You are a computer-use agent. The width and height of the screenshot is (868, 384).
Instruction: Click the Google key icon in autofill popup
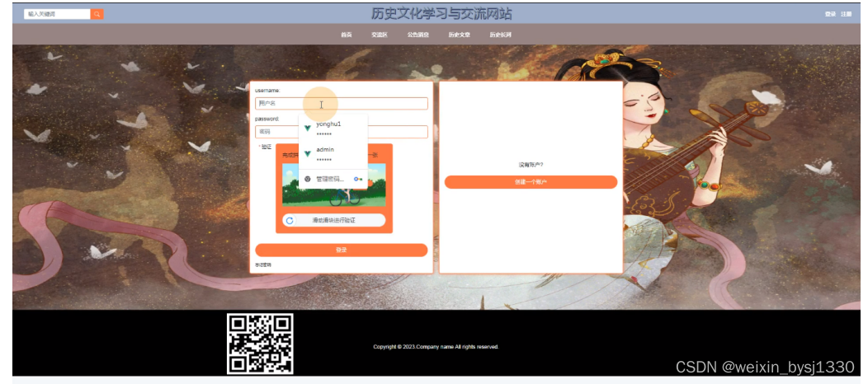click(357, 179)
